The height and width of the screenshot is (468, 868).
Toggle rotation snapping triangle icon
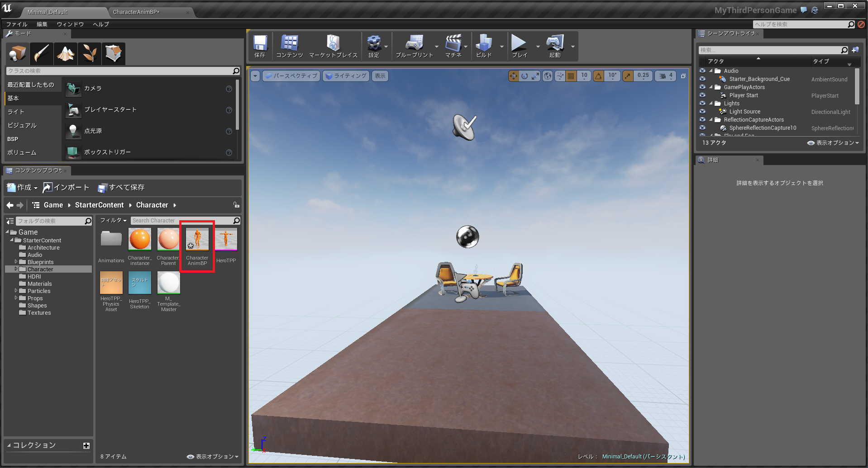pyautogui.click(x=598, y=76)
